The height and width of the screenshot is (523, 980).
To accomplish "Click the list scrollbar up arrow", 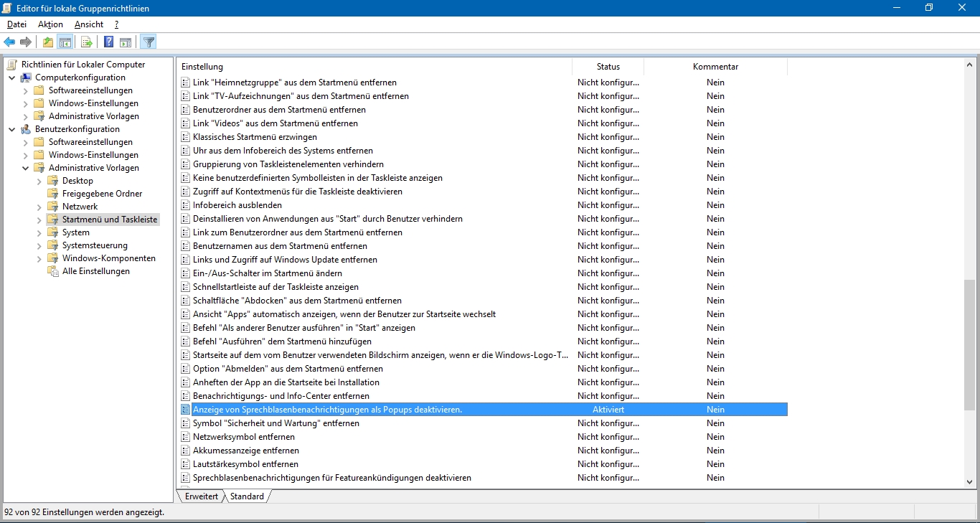I will [x=970, y=65].
